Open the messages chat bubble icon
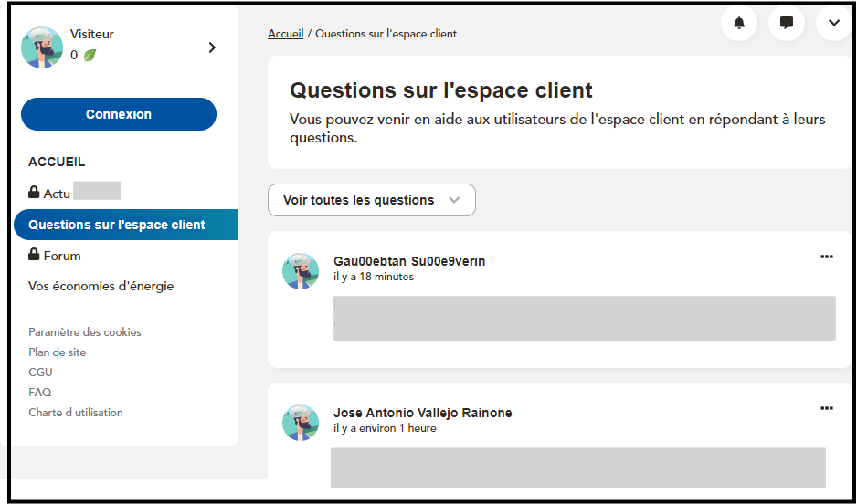This screenshot has width=857, height=504. click(x=787, y=24)
